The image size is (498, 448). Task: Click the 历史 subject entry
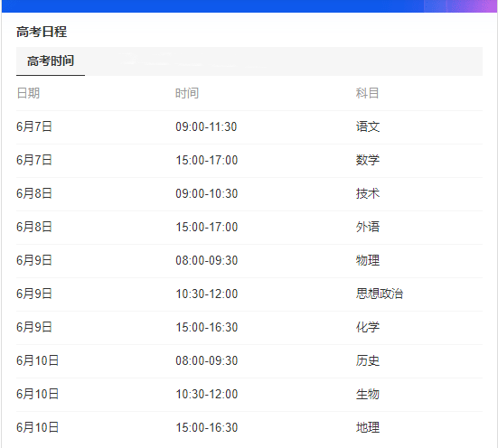368,360
